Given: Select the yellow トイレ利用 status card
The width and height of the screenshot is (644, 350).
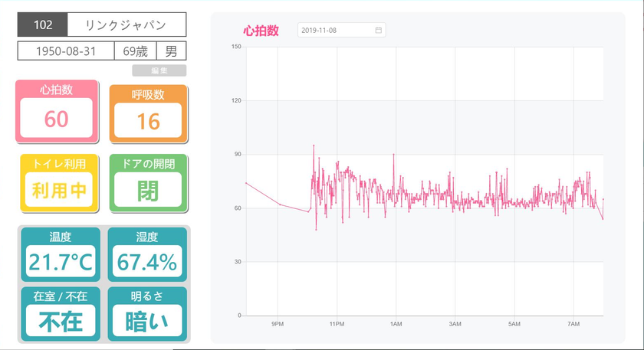Looking at the screenshot, I should [60, 183].
